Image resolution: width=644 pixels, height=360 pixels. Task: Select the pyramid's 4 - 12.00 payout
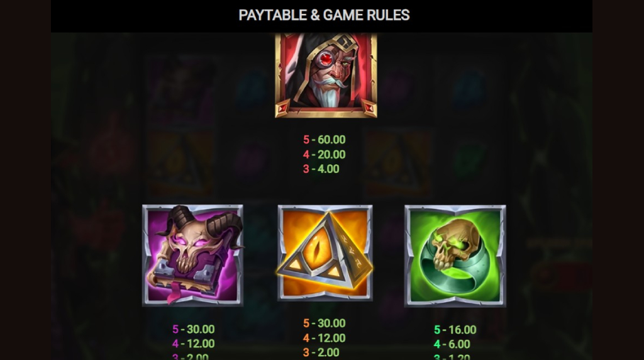point(324,338)
